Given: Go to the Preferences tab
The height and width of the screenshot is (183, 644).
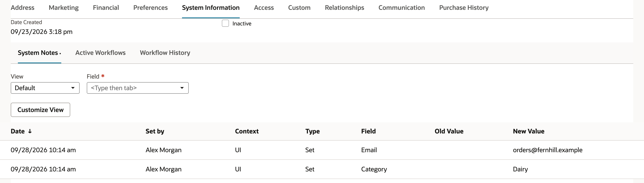Looking at the screenshot, I should (150, 8).
